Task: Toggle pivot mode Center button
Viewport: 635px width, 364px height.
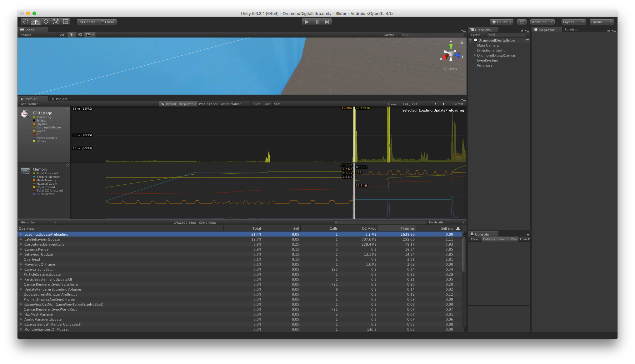Action: click(87, 22)
